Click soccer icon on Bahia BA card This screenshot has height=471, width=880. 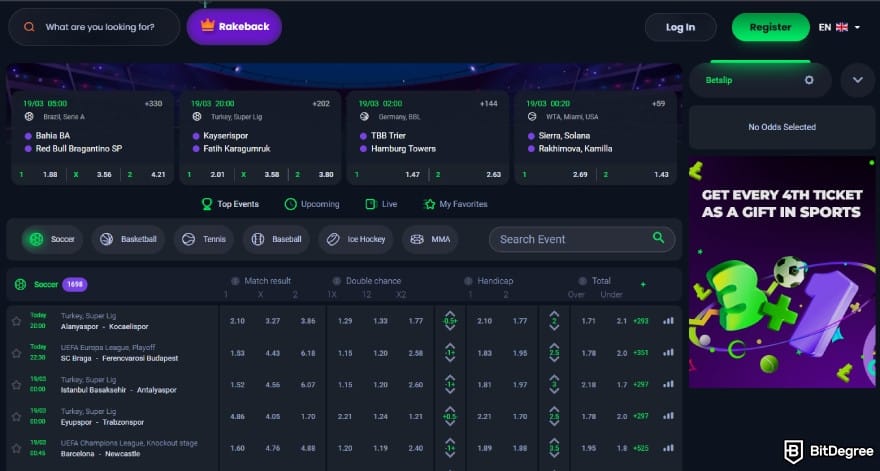29,117
